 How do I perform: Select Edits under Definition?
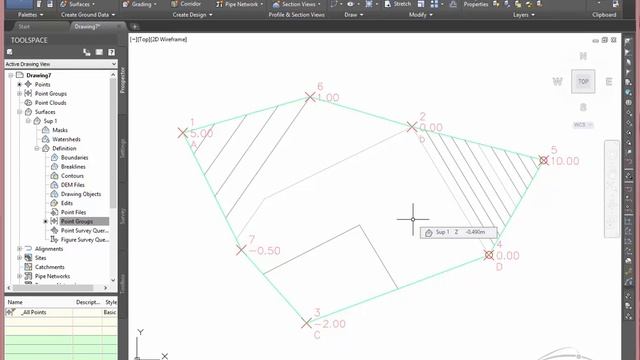pos(67,203)
